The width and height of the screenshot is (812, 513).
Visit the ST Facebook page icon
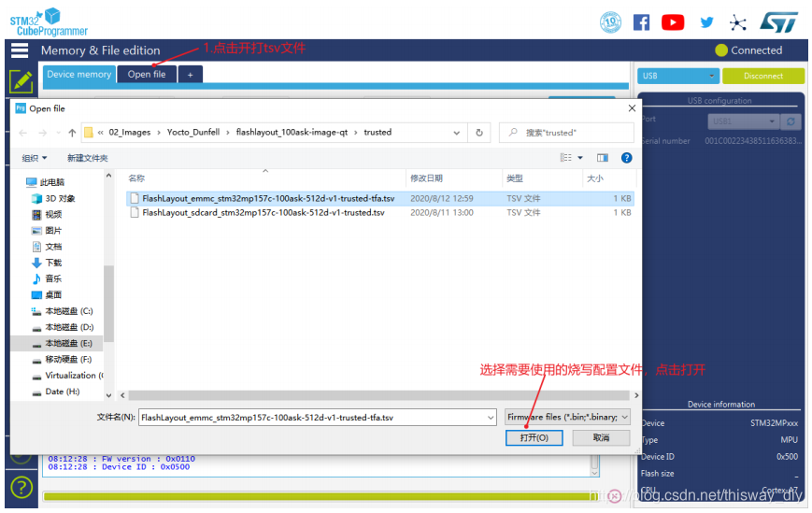pos(641,22)
